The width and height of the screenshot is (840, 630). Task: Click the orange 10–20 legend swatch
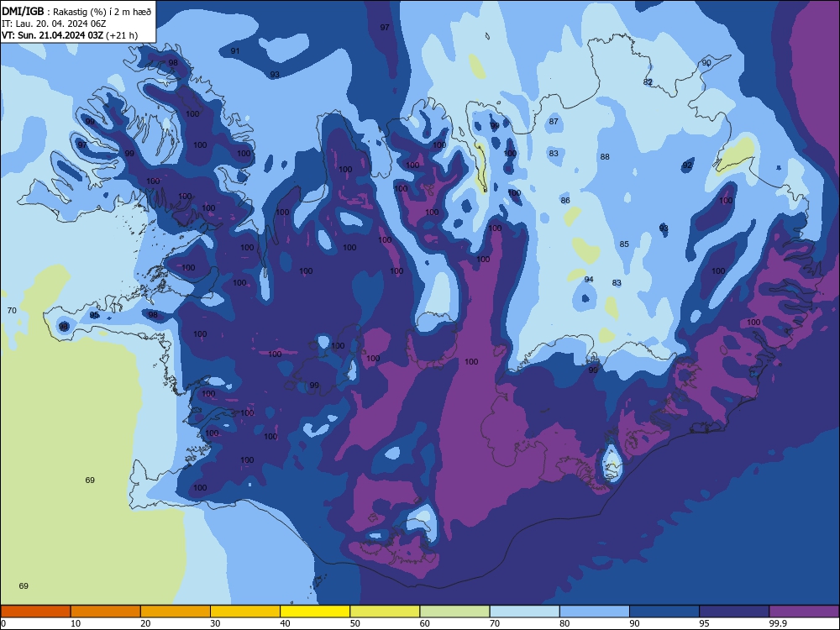[x=106, y=612]
